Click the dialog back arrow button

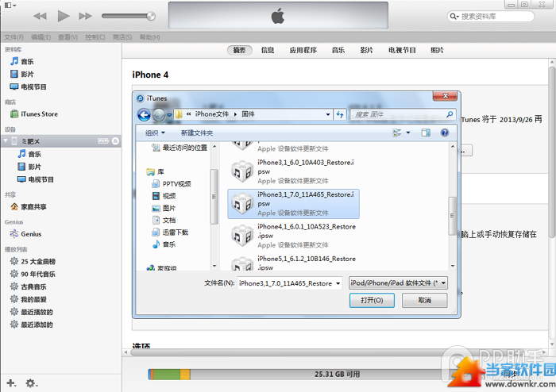144,114
